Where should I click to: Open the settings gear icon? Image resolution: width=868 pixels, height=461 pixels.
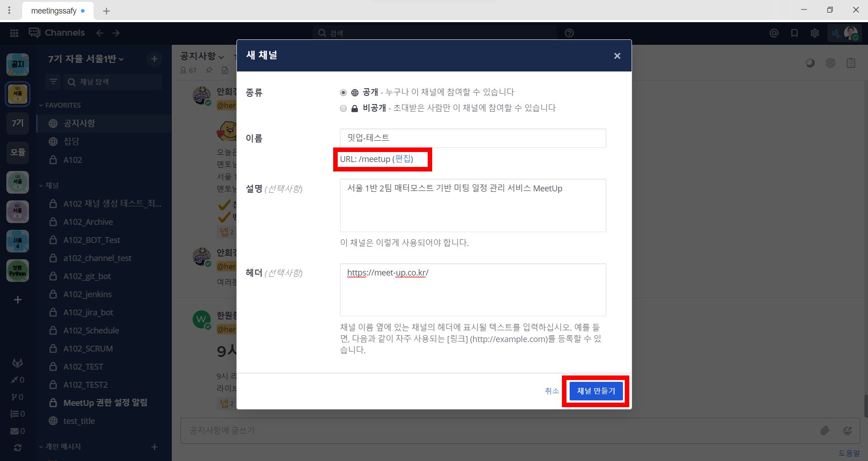point(815,33)
